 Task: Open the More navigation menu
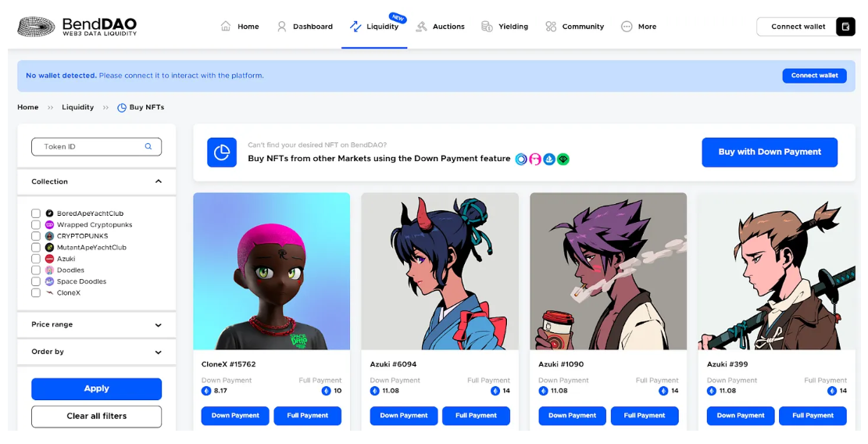coord(639,26)
